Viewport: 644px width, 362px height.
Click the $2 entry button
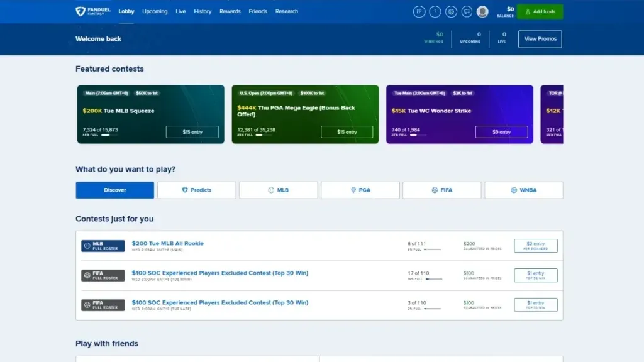pos(536,246)
